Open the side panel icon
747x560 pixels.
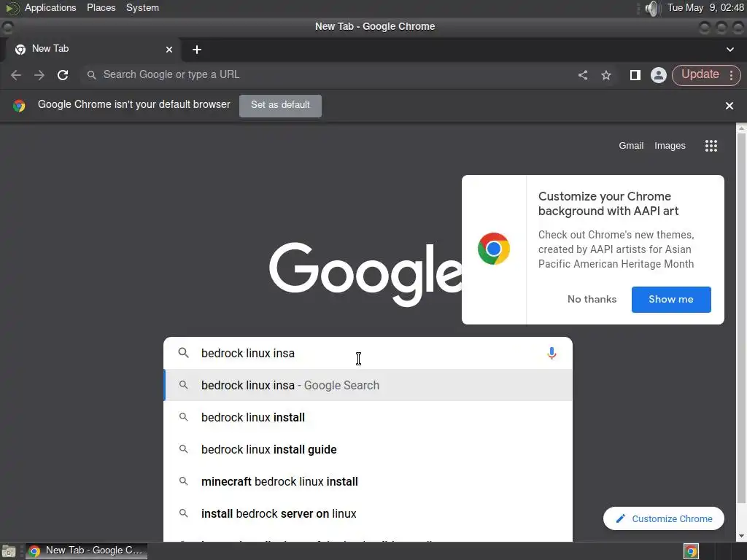pyautogui.click(x=635, y=75)
